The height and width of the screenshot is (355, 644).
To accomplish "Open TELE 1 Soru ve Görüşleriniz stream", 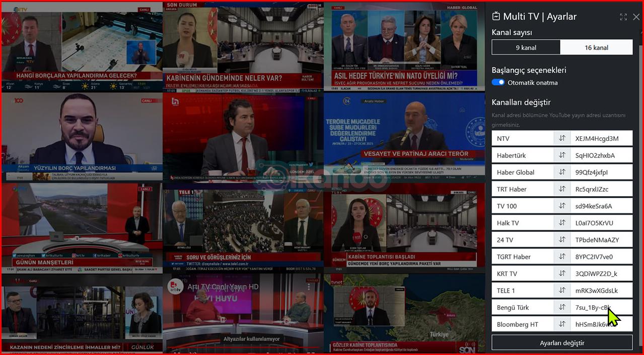I will click(243, 227).
